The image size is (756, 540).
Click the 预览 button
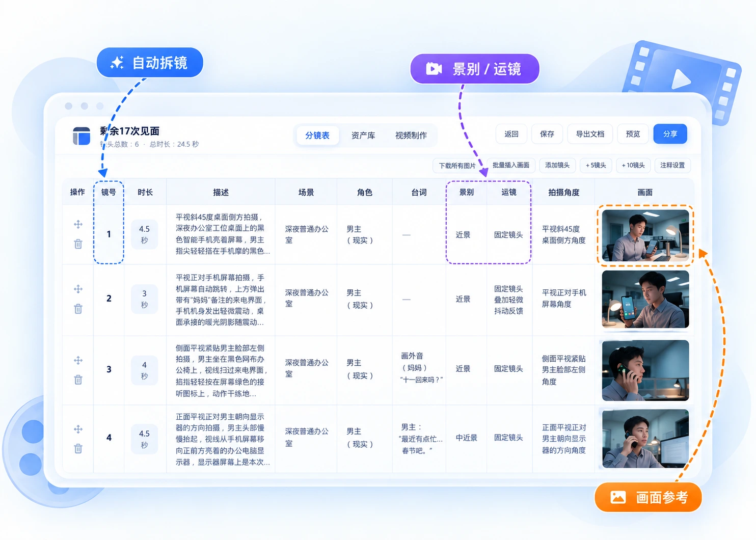point(633,134)
